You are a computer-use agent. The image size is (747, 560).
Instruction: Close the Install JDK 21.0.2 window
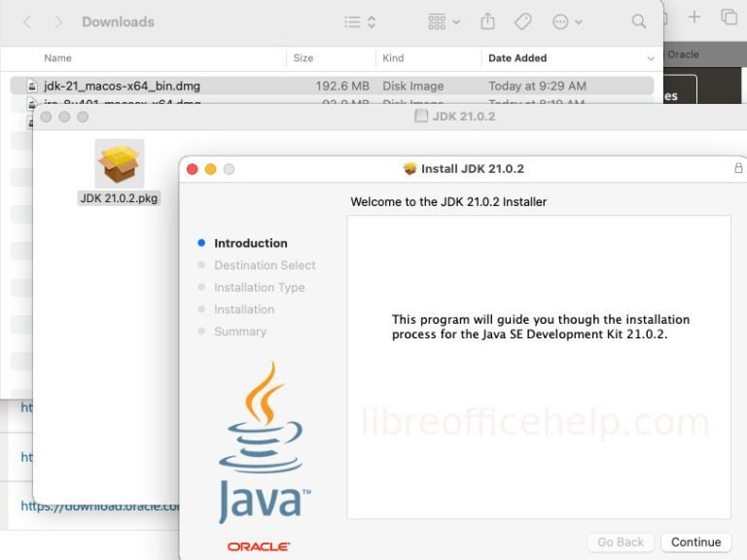coord(192,169)
